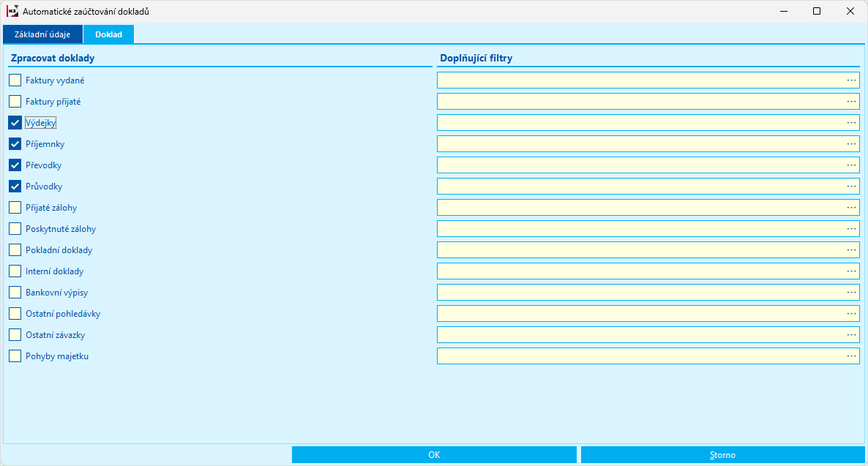This screenshot has width=868, height=466.
Task: Open filter picker for Ostatní závazky row
Action: [x=851, y=335]
